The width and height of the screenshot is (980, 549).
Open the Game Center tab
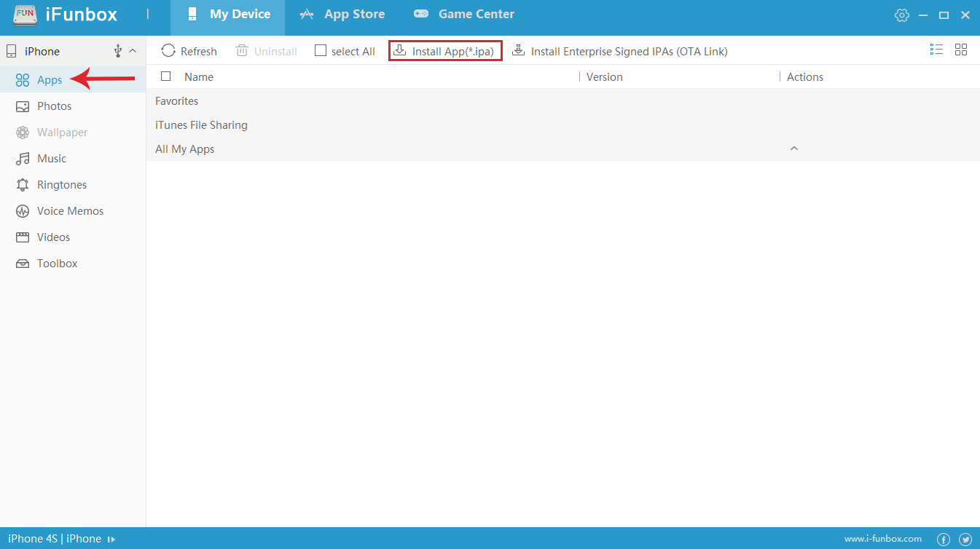click(x=464, y=15)
